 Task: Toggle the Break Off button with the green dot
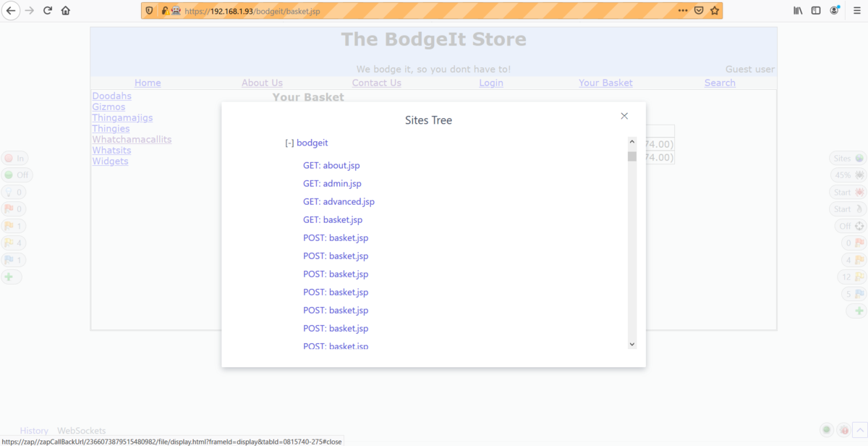coord(17,175)
